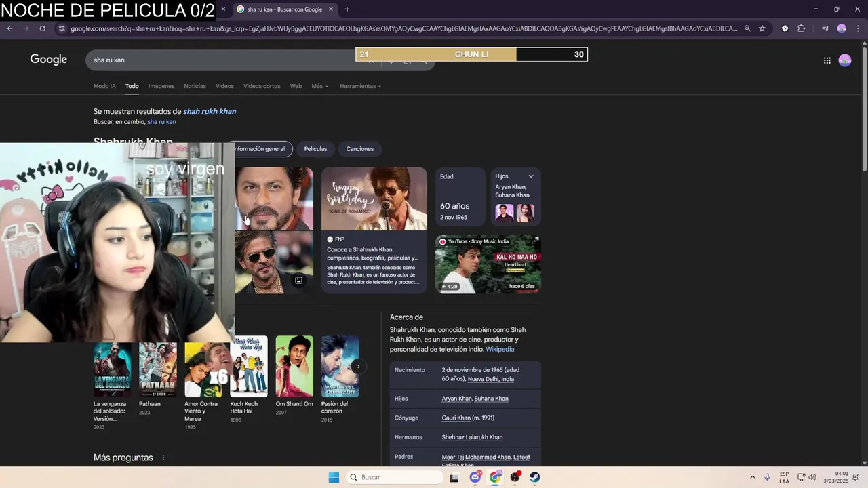Switch to Modo IA tab
868x488 pixels.
click(x=104, y=86)
